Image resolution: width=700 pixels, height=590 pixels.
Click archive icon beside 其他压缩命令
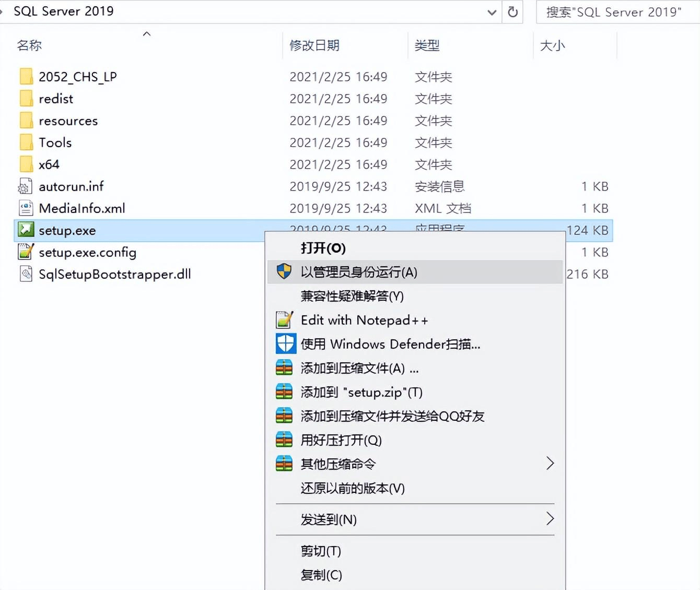coord(284,464)
